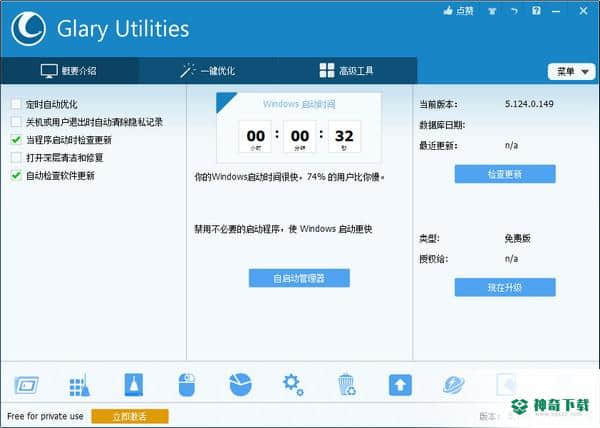Open the registry cleaner broom icon
This screenshot has height=428, width=600.
pos(80,385)
